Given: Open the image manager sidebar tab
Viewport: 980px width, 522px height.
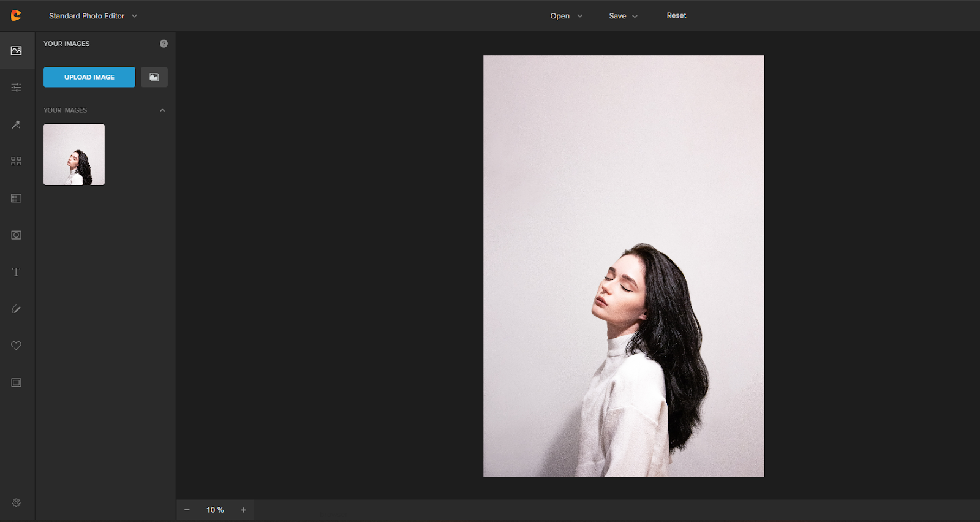Looking at the screenshot, I should (17, 51).
